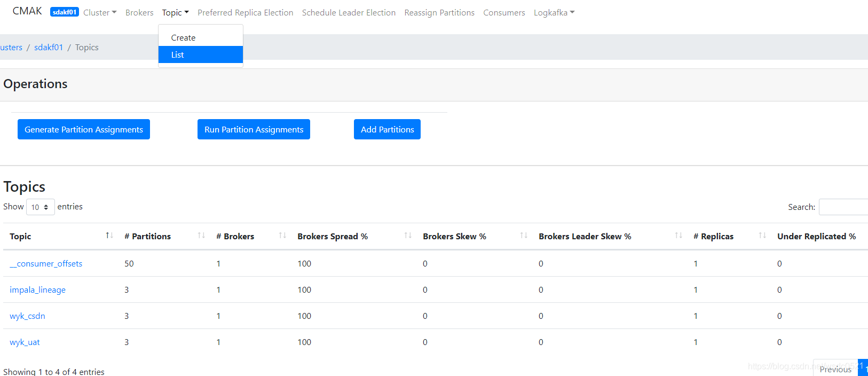Select List in the Topic menu
Viewport: 868px width, 376px height.
point(201,54)
